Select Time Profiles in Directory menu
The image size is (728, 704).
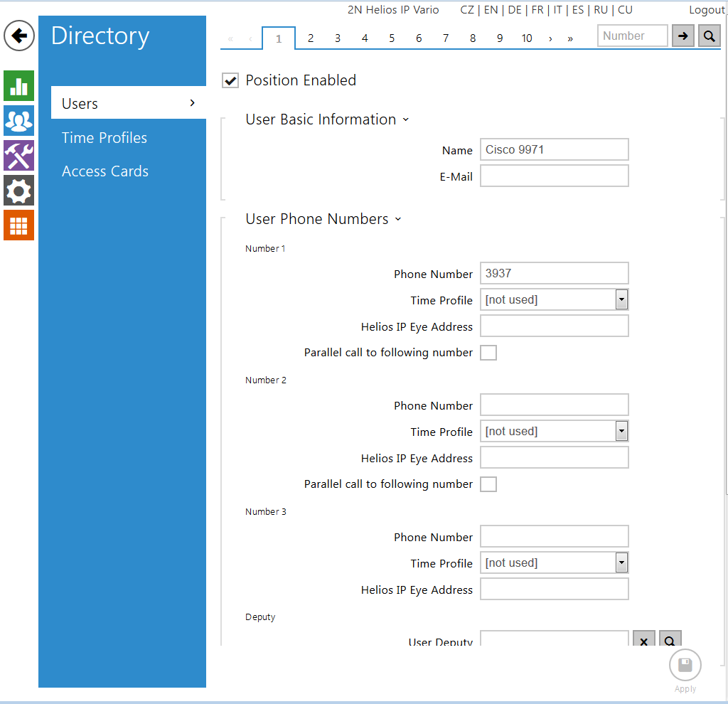click(x=105, y=138)
